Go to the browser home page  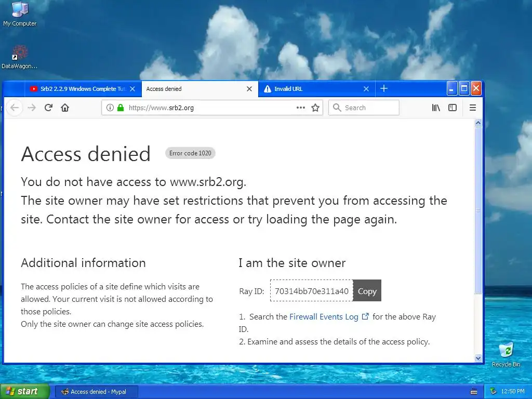pos(65,108)
